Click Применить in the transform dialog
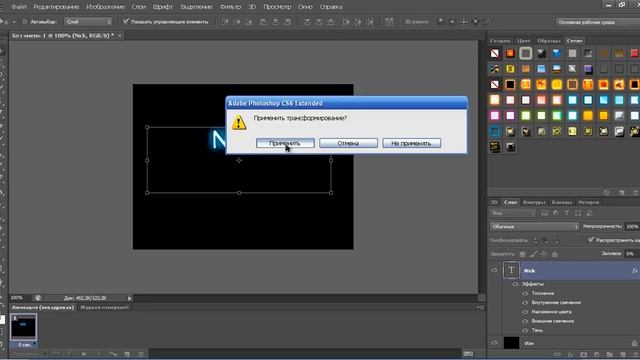This screenshot has height=360, width=640. (285, 143)
